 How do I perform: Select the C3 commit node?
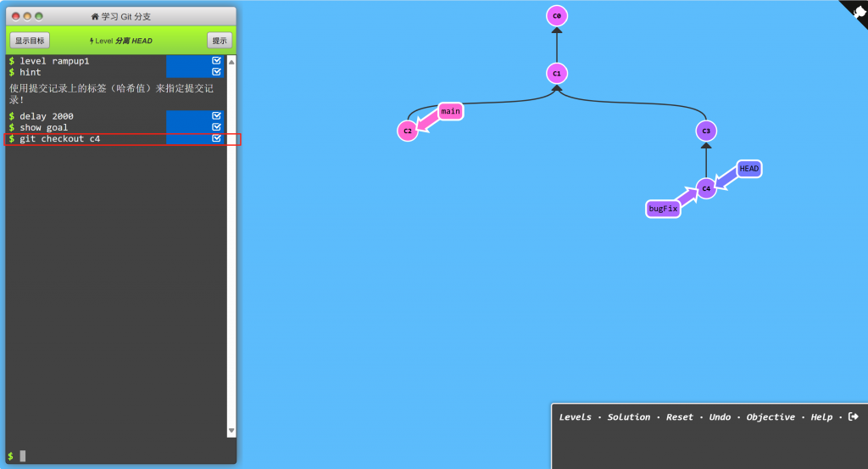(x=706, y=131)
